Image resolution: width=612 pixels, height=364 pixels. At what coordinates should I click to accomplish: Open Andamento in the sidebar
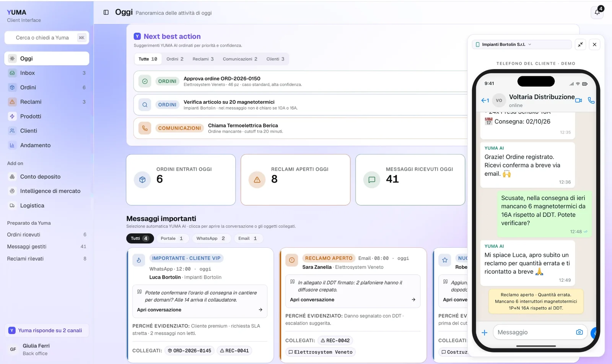point(47,145)
